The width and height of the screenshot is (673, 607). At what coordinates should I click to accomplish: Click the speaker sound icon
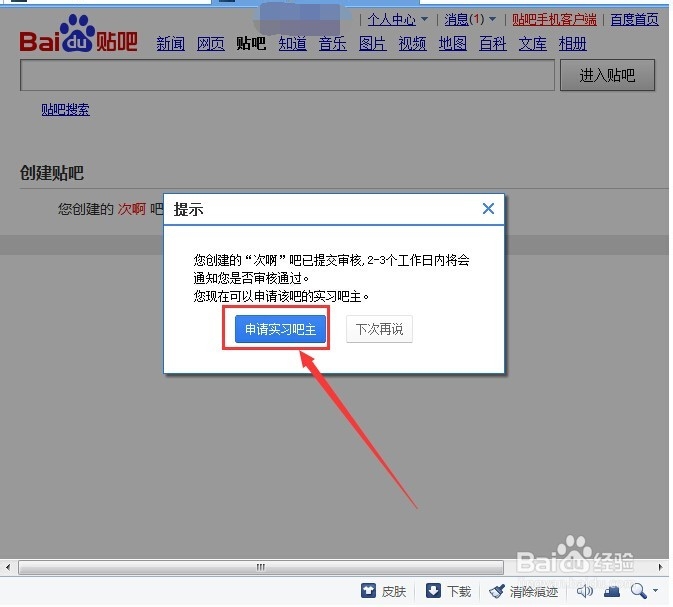[x=584, y=591]
